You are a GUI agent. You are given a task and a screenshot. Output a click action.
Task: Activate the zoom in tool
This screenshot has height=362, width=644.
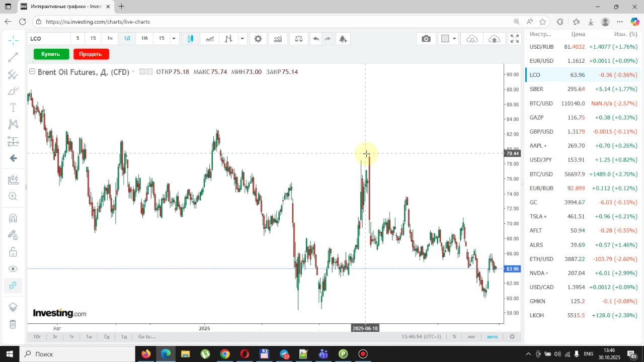(13, 197)
